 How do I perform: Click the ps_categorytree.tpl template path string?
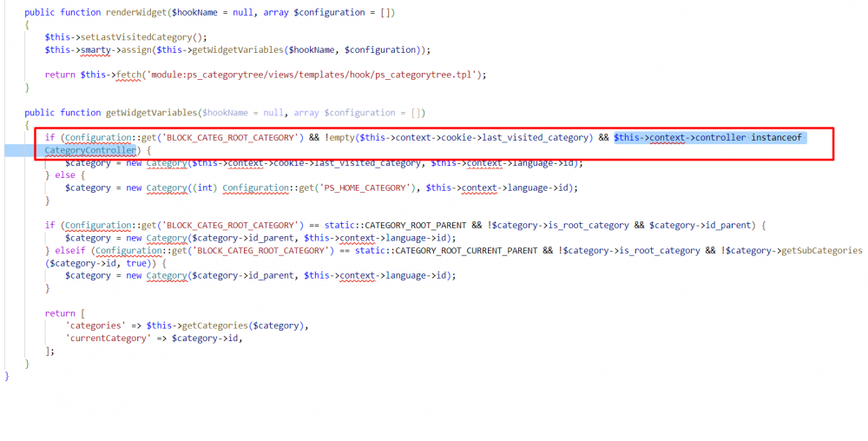tap(312, 75)
